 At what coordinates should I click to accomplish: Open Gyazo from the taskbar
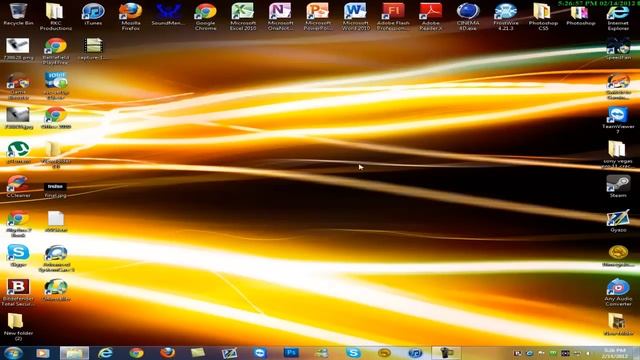point(229,353)
